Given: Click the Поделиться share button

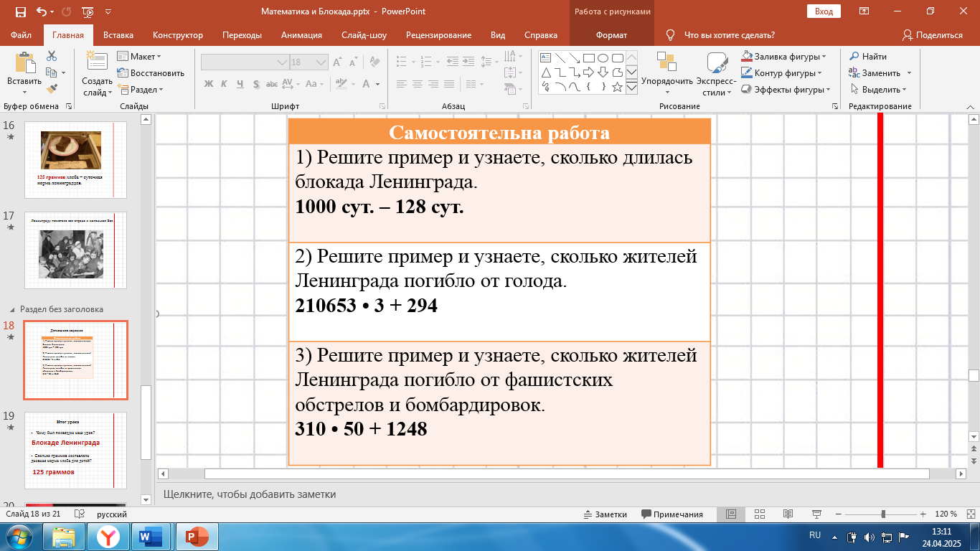Looking at the screenshot, I should coord(933,35).
